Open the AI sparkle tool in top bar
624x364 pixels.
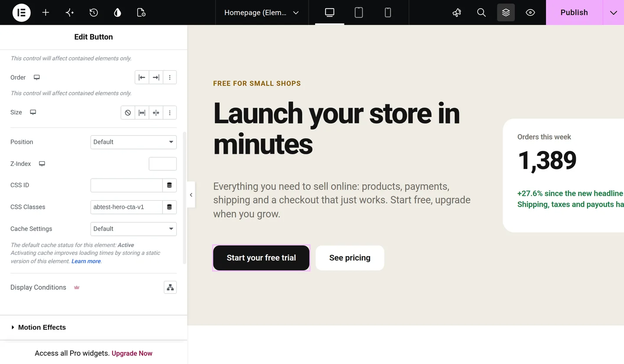(70, 13)
